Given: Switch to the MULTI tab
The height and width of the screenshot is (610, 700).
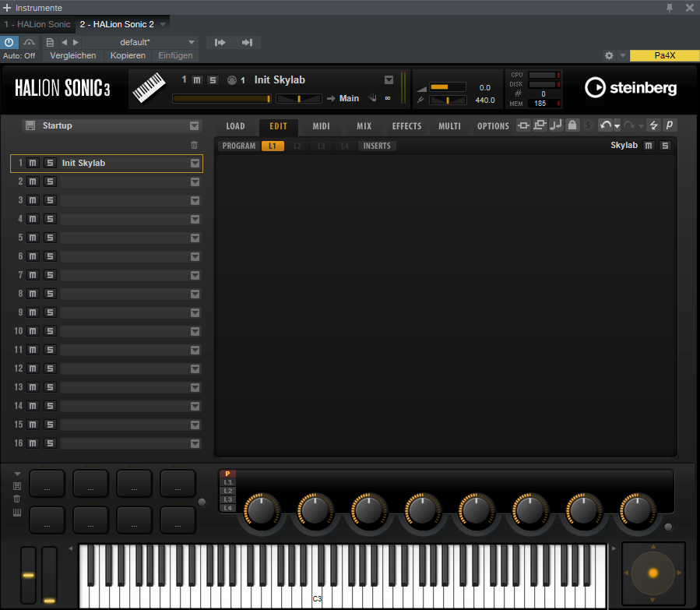Looking at the screenshot, I should (449, 126).
